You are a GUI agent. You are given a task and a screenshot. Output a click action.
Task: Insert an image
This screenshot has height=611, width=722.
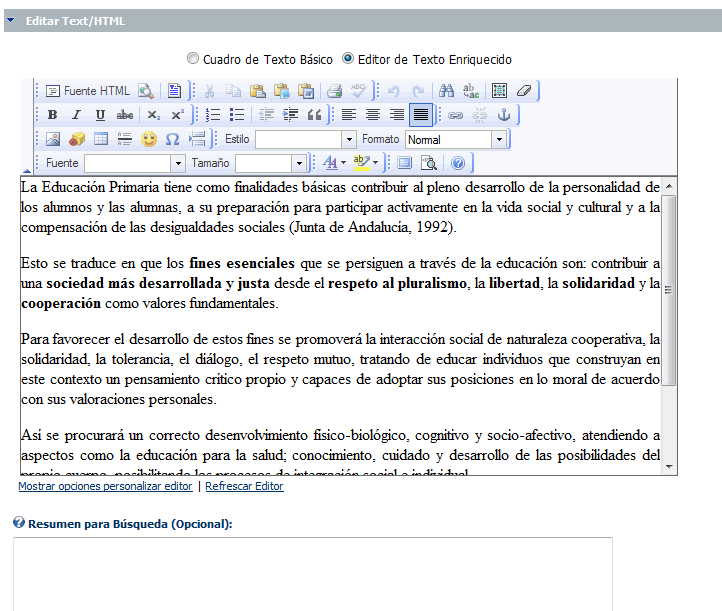(x=53, y=139)
